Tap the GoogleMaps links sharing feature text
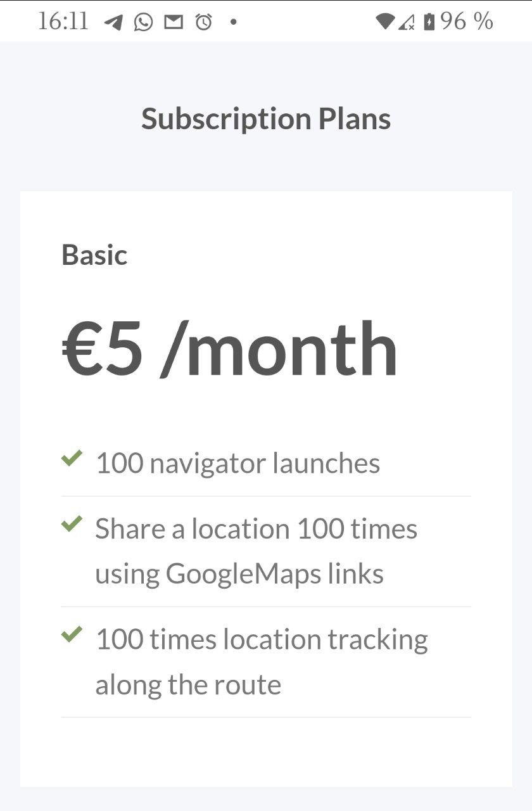 256,551
